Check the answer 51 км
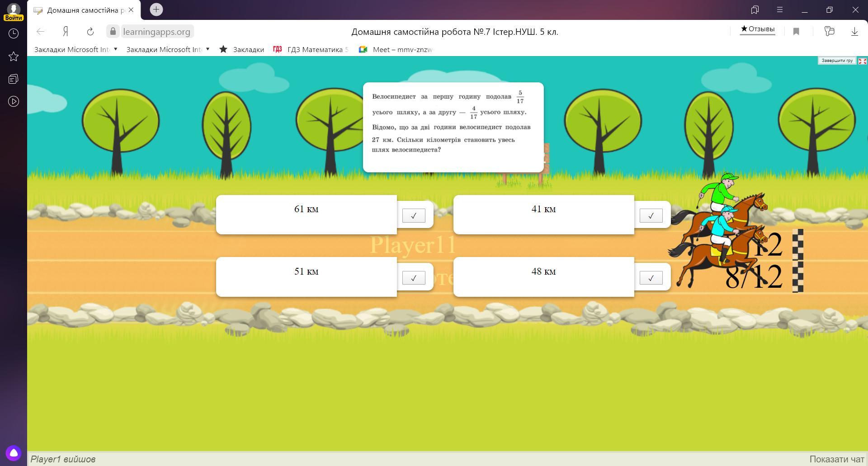The image size is (868, 466). [x=414, y=278]
